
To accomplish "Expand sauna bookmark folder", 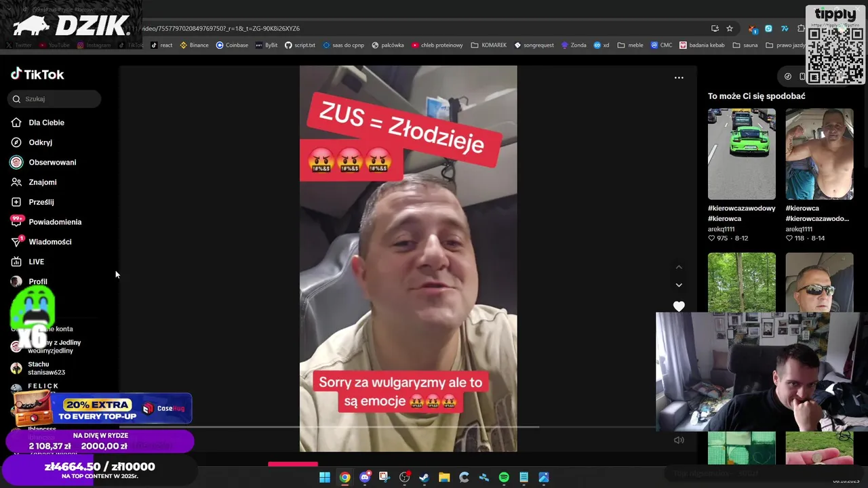I will pyautogui.click(x=745, y=45).
